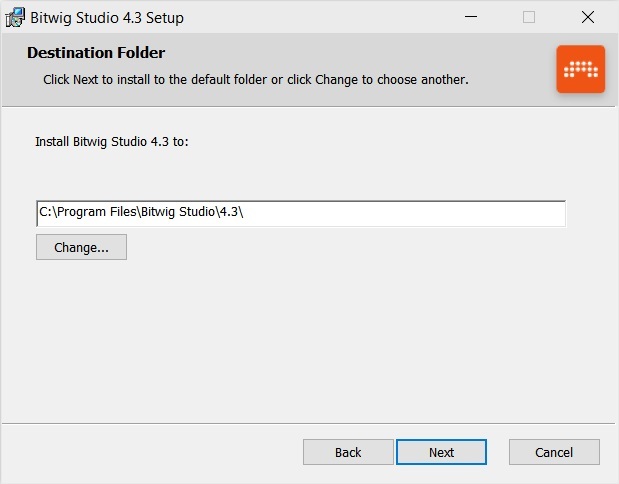Click the disabled maximize window button

coord(529,17)
